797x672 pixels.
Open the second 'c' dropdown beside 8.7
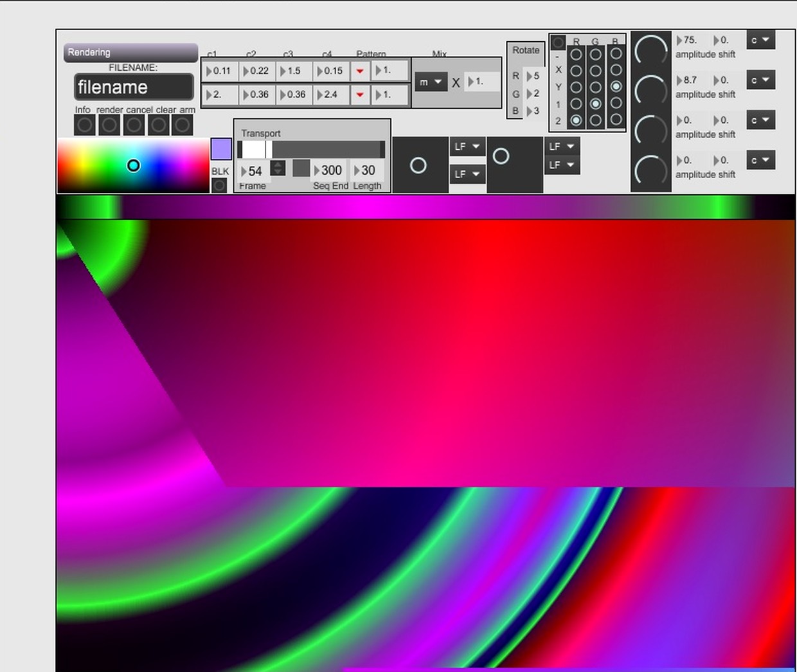pos(760,80)
